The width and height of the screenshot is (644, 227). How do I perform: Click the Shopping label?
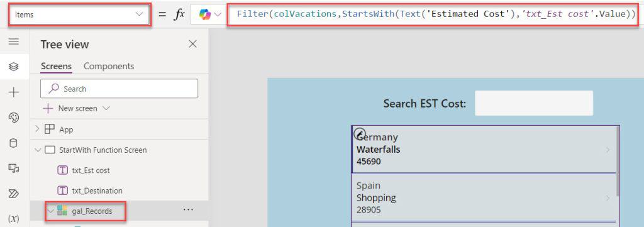tap(376, 198)
